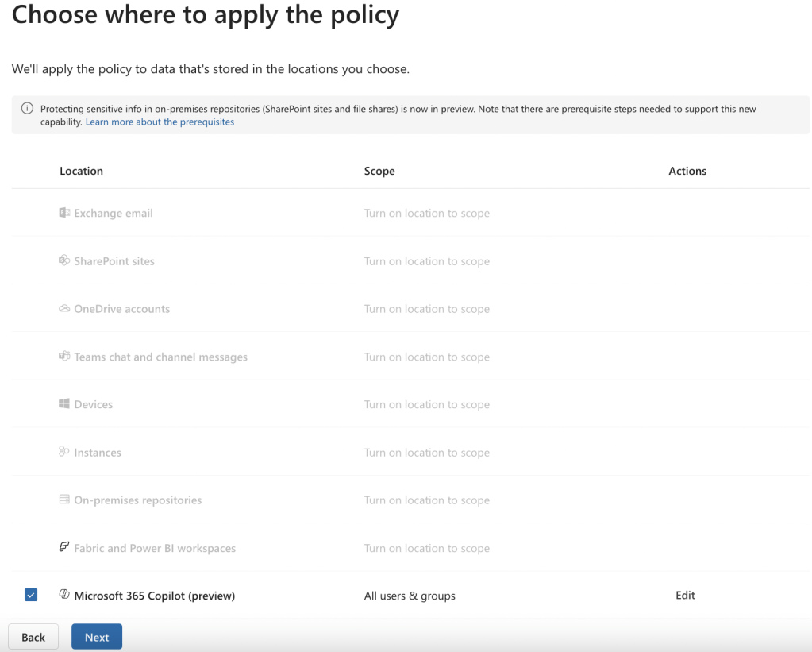
Task: Click the Actions column header
Action: [x=687, y=171]
